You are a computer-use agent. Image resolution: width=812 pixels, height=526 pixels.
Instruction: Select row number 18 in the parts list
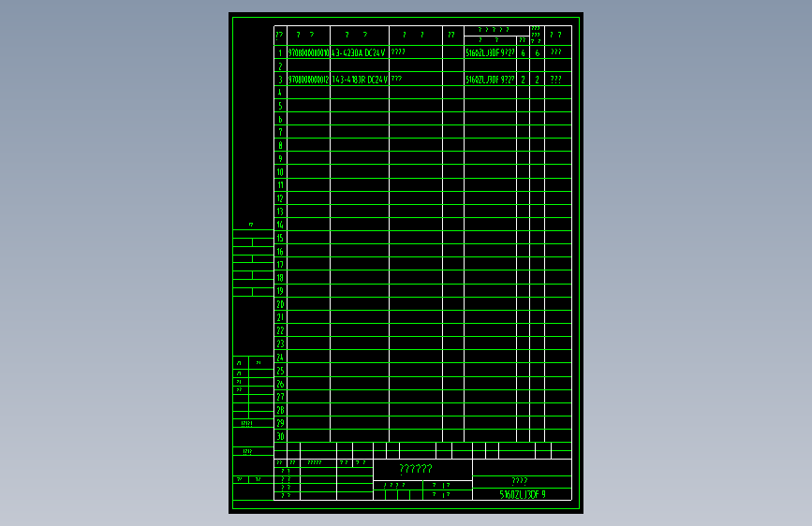pos(280,277)
